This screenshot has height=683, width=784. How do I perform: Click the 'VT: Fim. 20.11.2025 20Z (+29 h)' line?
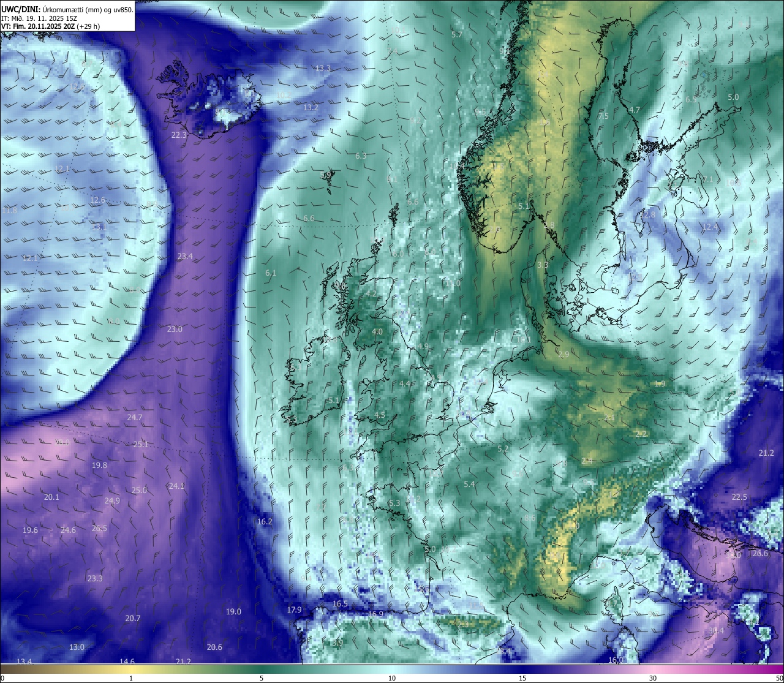pos(51,26)
